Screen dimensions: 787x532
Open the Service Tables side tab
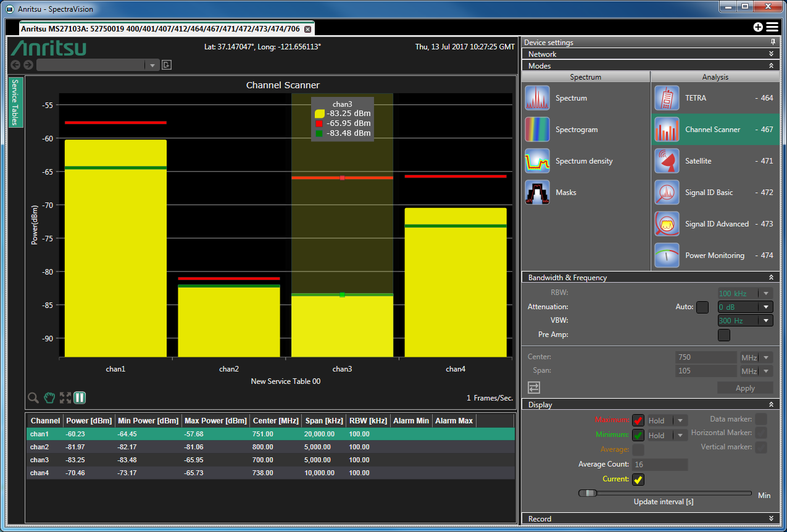(16, 102)
